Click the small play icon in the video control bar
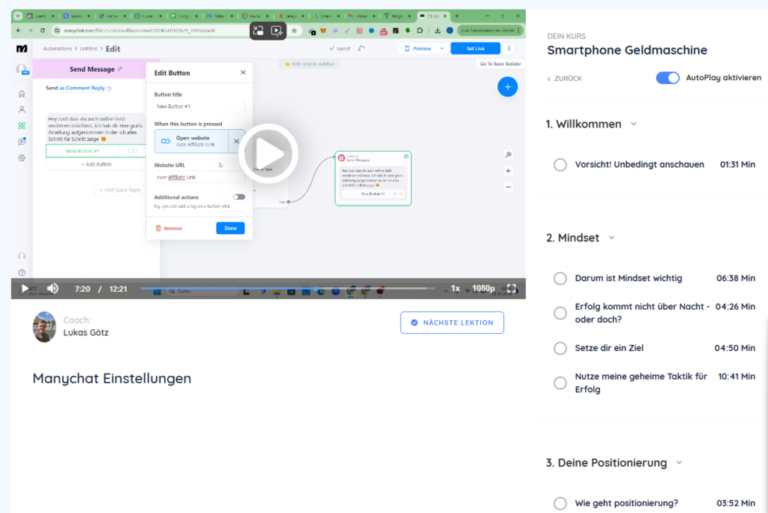The image size is (768, 513). tap(25, 289)
